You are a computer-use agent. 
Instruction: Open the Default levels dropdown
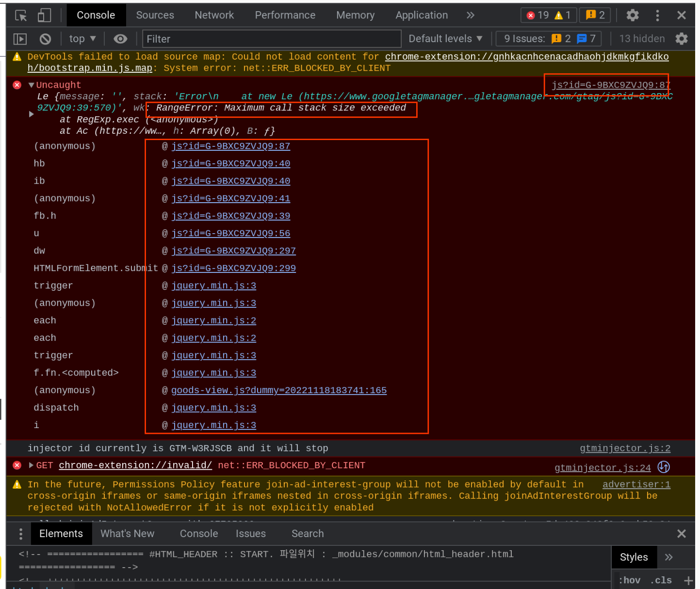coord(444,39)
